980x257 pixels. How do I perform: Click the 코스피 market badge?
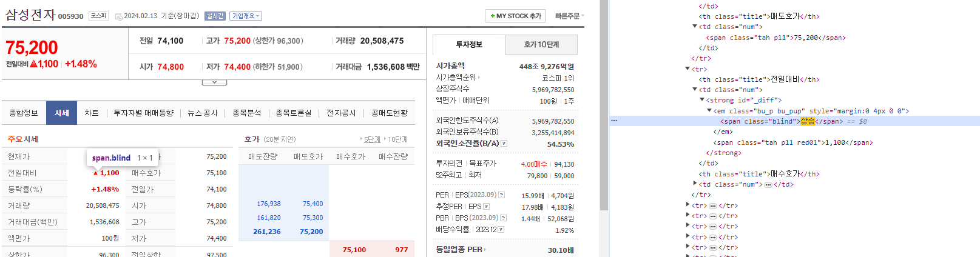tap(98, 16)
